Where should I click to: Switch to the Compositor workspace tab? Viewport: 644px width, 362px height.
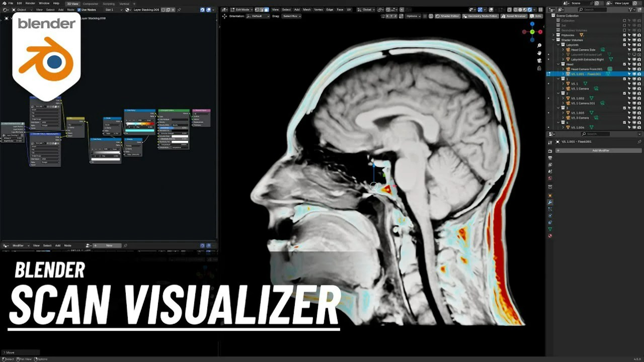pos(91,4)
